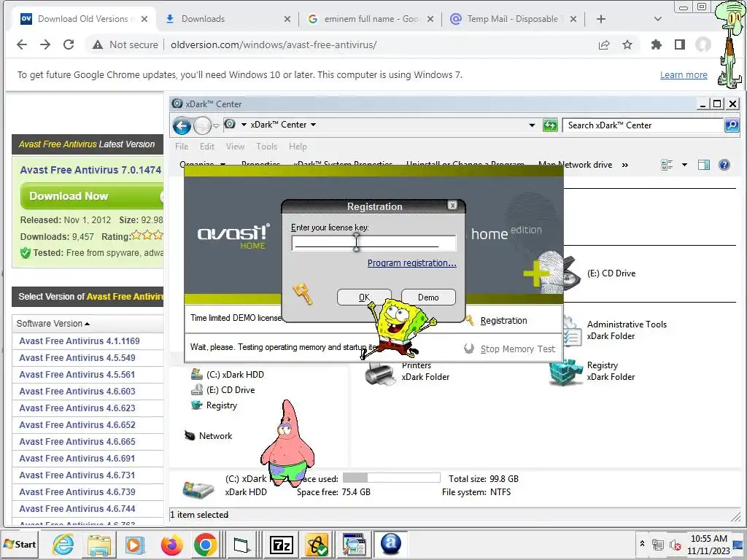Click the xDark Center forward arrow button
The width and height of the screenshot is (747, 560).
pyautogui.click(x=202, y=125)
